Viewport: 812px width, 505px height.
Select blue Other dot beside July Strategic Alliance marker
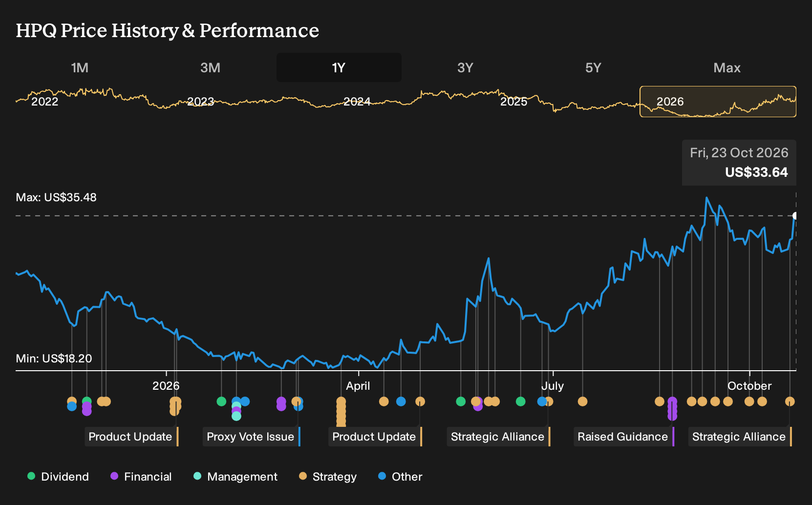click(x=542, y=401)
